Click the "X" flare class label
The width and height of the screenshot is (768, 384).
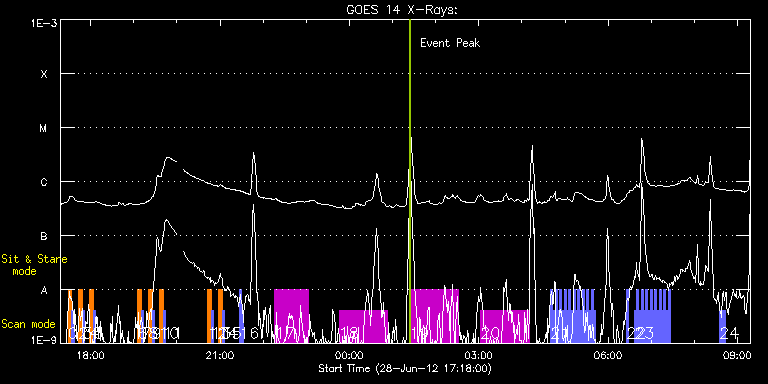(45, 74)
